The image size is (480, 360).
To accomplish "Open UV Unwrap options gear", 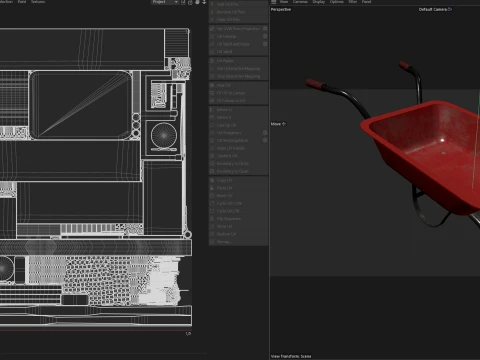I will point(265,36).
